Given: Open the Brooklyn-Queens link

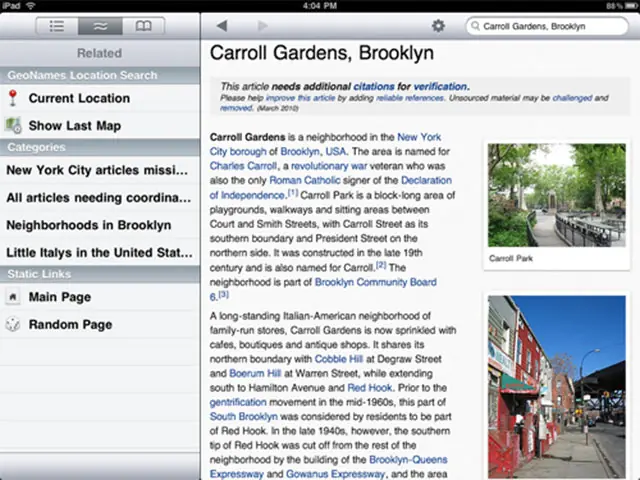Looking at the screenshot, I should (408, 460).
